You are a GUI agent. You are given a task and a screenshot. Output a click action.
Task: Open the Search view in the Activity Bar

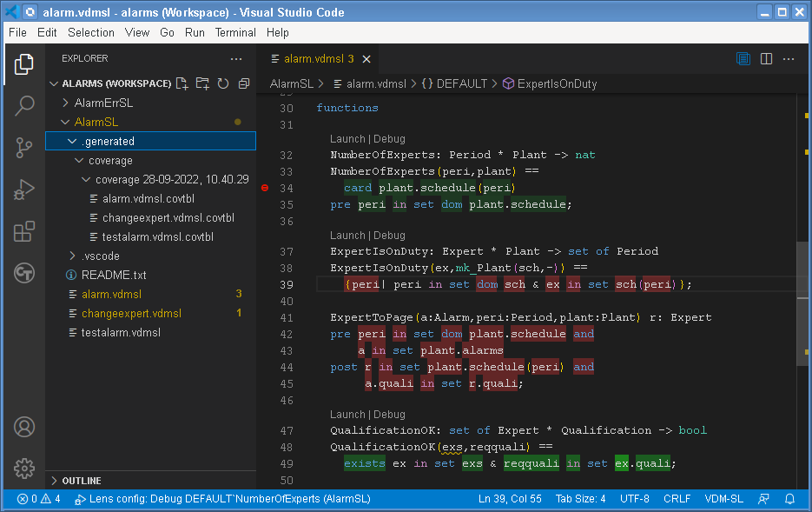pyautogui.click(x=23, y=105)
